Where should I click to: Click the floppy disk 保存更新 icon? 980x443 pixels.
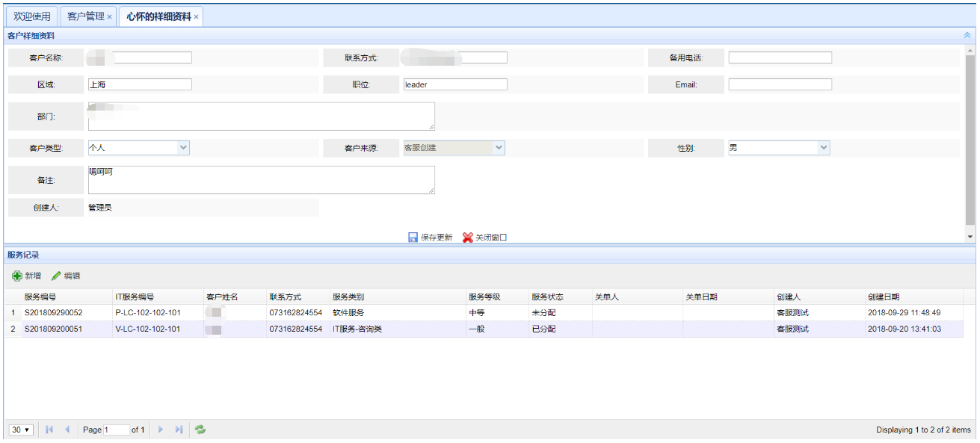(413, 238)
